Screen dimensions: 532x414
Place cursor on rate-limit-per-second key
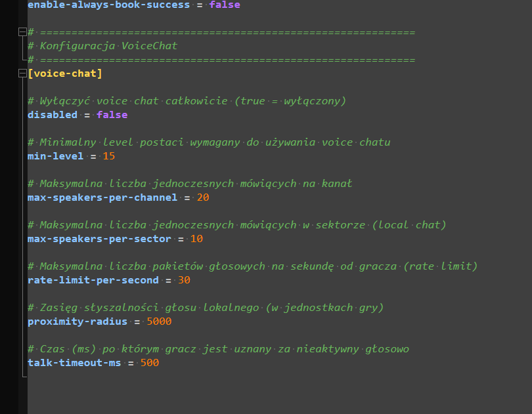[93, 280]
